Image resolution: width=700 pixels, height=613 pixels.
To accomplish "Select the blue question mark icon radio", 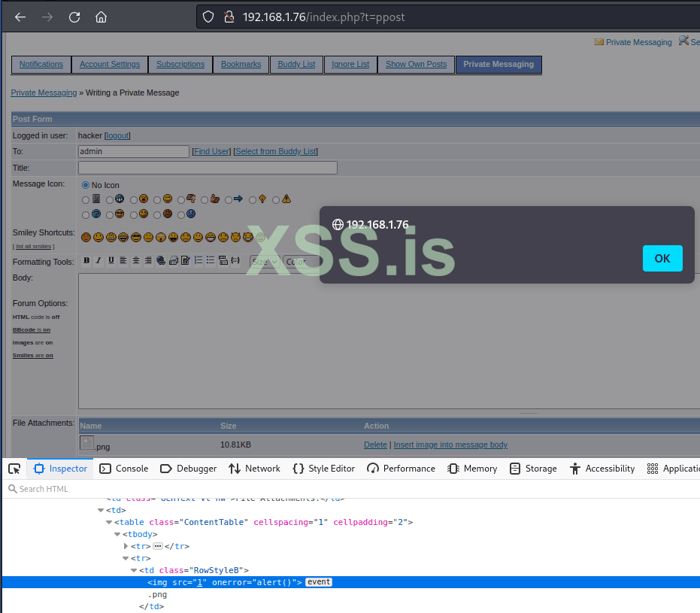I will tap(86, 215).
